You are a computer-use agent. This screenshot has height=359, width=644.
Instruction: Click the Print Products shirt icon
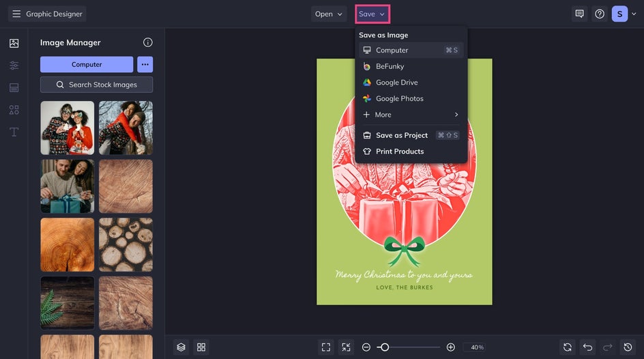pyautogui.click(x=367, y=151)
